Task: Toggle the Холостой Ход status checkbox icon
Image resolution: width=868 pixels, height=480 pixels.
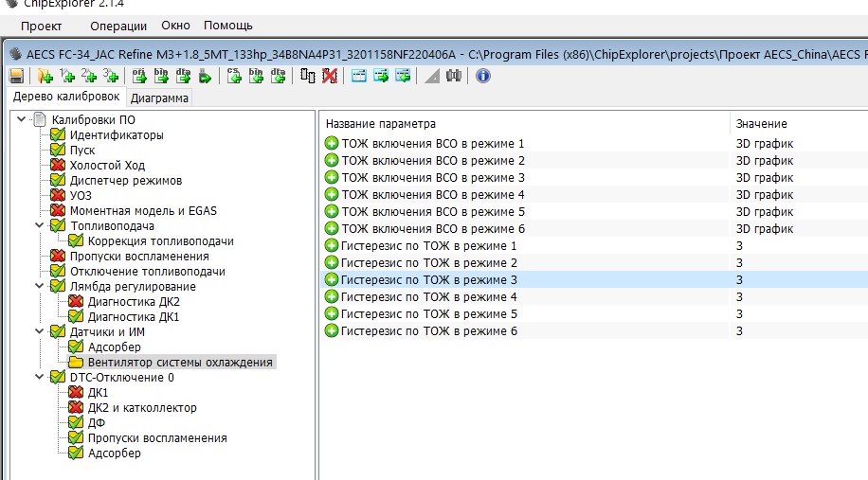Action: 58,166
